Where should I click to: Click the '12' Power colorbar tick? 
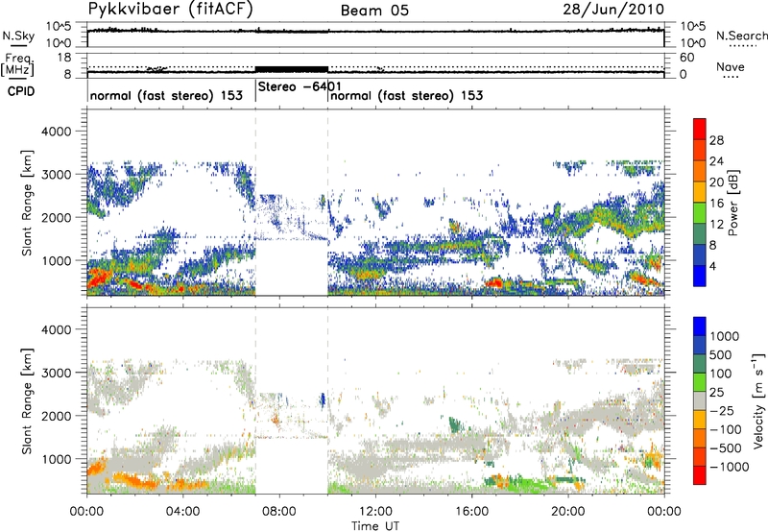[716, 225]
